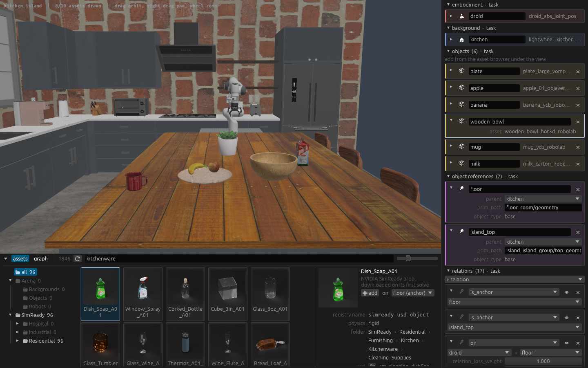The image size is (588, 368).
Task: Click the relation_loss_weight 1.000 field
Action: pyautogui.click(x=543, y=361)
